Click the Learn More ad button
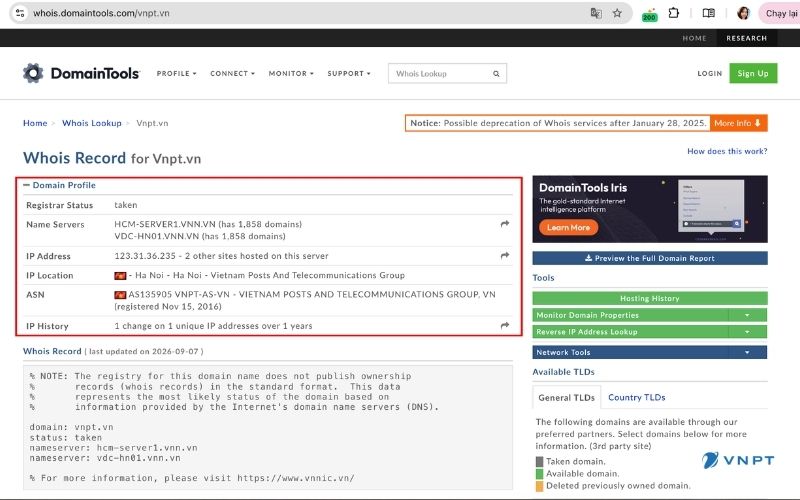The width and height of the screenshot is (800, 500). 568,228
